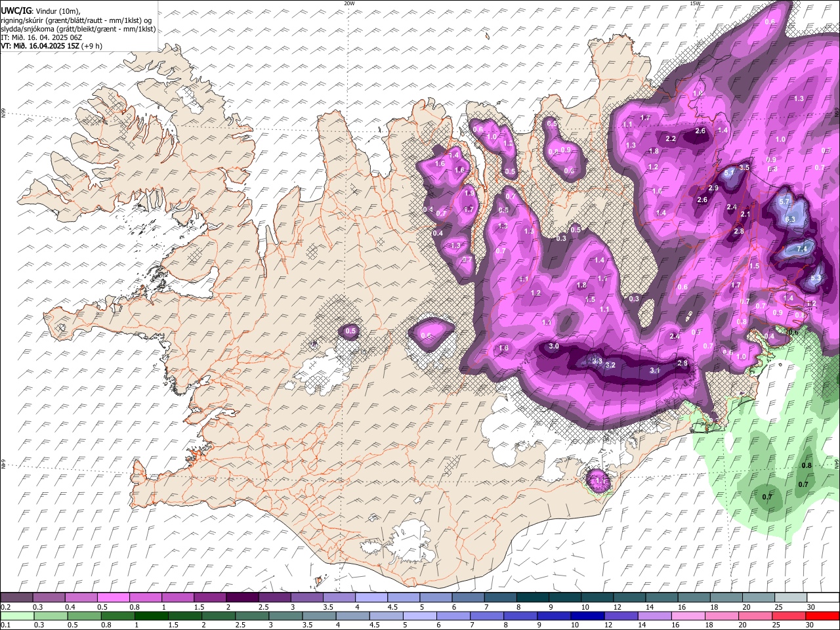Viewport: 840px width, 630px height.
Task: Click the 'IT: Mið. 16. 04. 2025 06Z' line
Action: point(41,38)
